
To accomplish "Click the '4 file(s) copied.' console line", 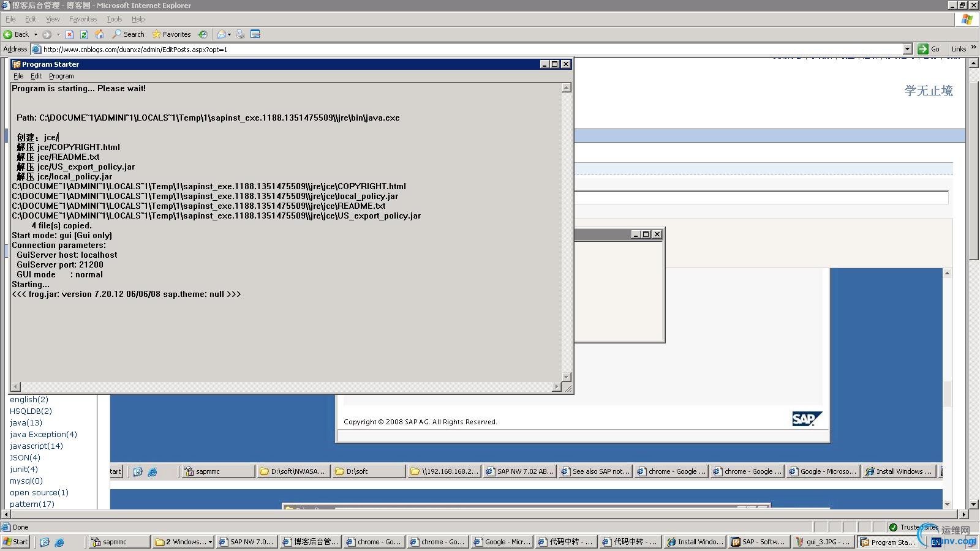I will pyautogui.click(x=61, y=225).
